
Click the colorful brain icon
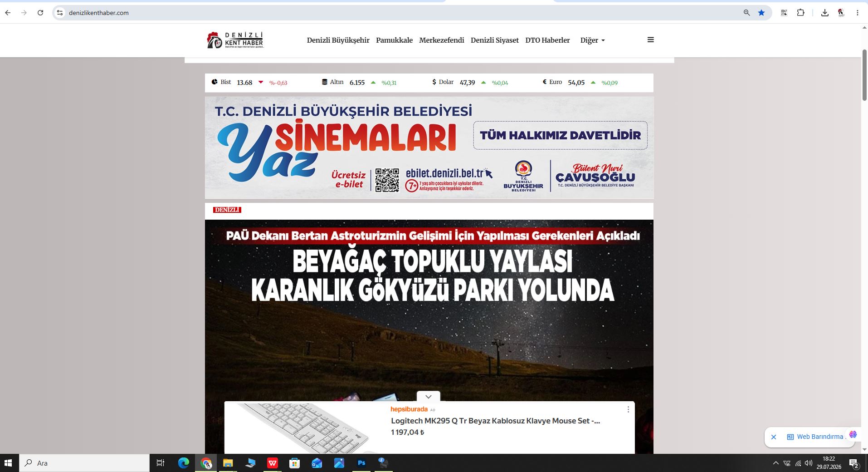click(x=853, y=434)
